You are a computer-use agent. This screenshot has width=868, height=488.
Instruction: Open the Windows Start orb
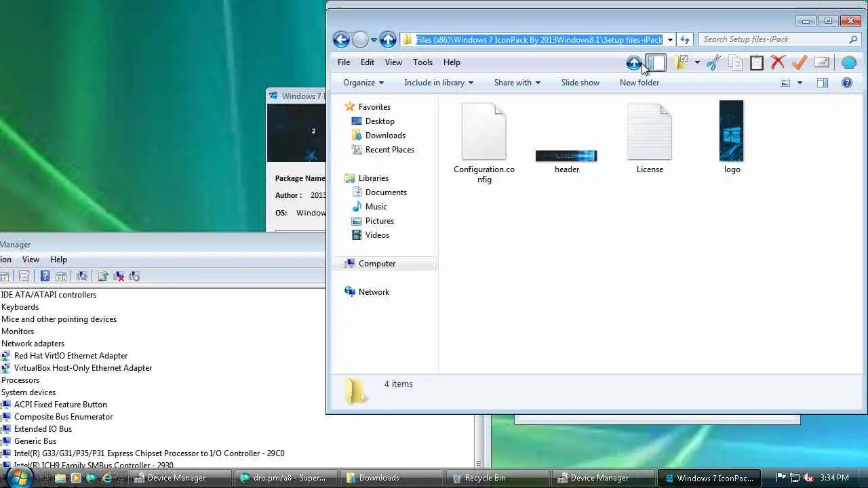tap(18, 477)
